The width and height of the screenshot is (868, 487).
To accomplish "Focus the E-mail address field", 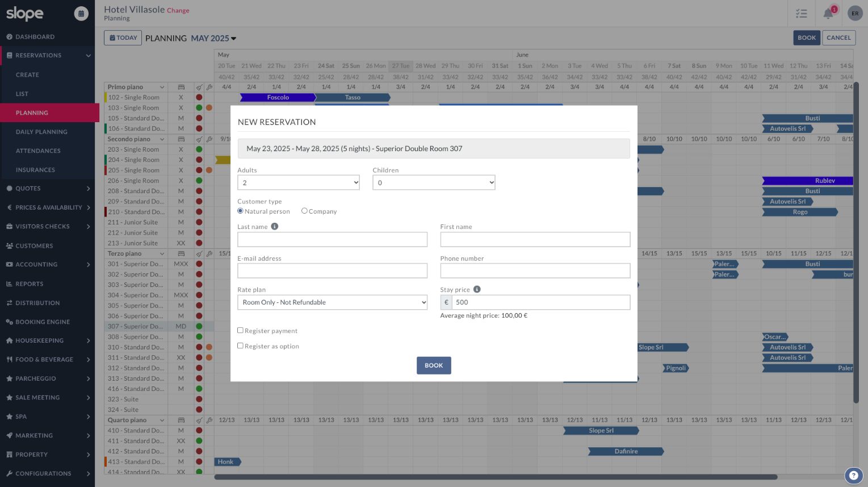I will point(332,270).
